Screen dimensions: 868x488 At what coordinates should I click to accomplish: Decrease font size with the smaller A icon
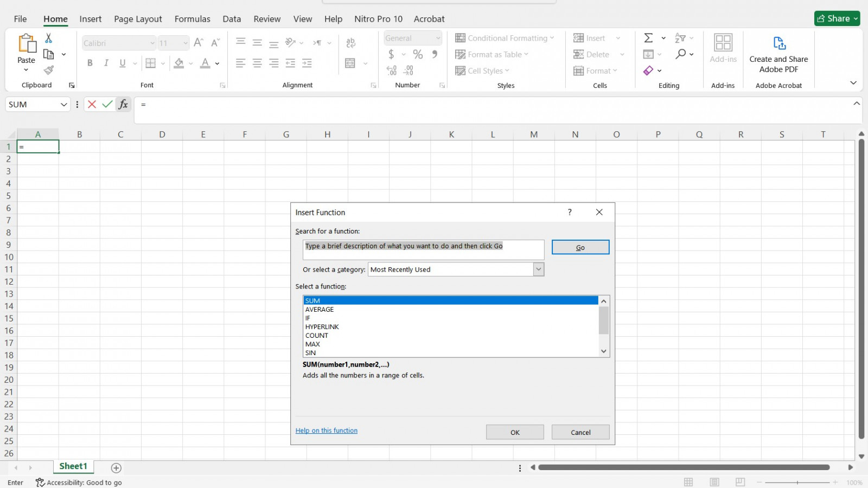(x=215, y=43)
